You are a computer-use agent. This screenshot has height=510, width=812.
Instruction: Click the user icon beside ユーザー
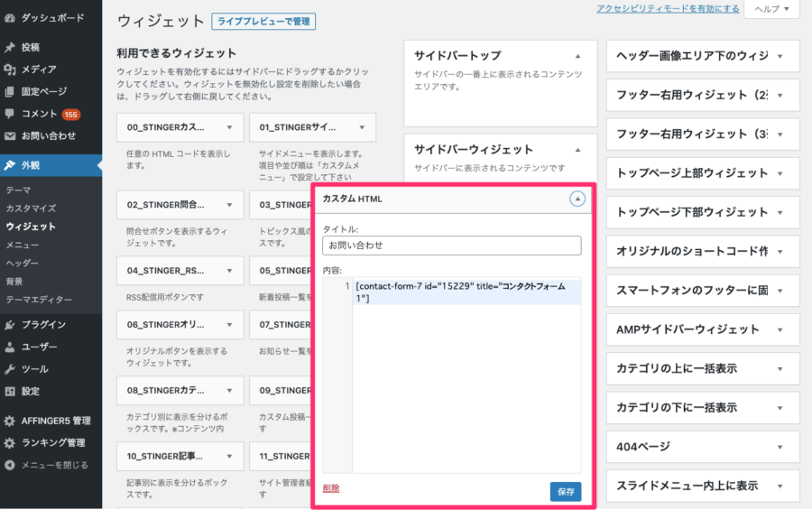coord(9,347)
